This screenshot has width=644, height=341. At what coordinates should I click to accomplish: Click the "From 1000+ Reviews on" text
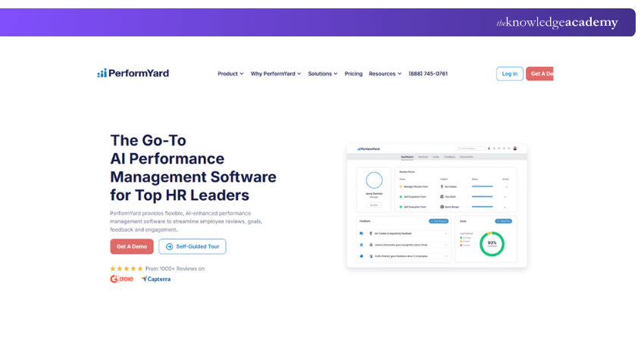(x=175, y=269)
